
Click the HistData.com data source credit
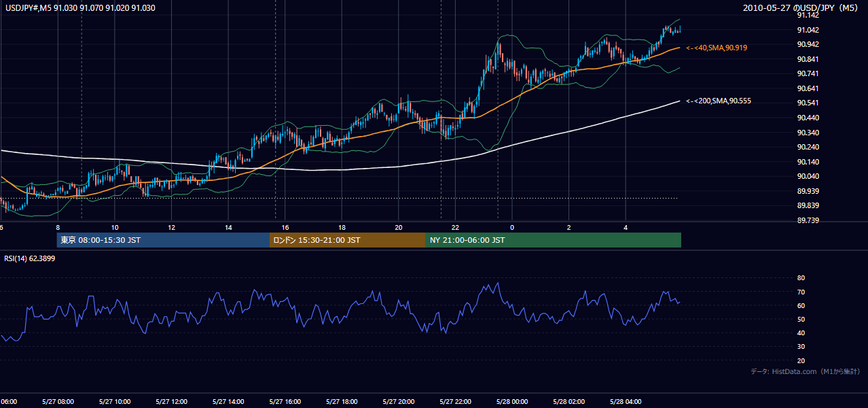pyautogui.click(x=805, y=371)
